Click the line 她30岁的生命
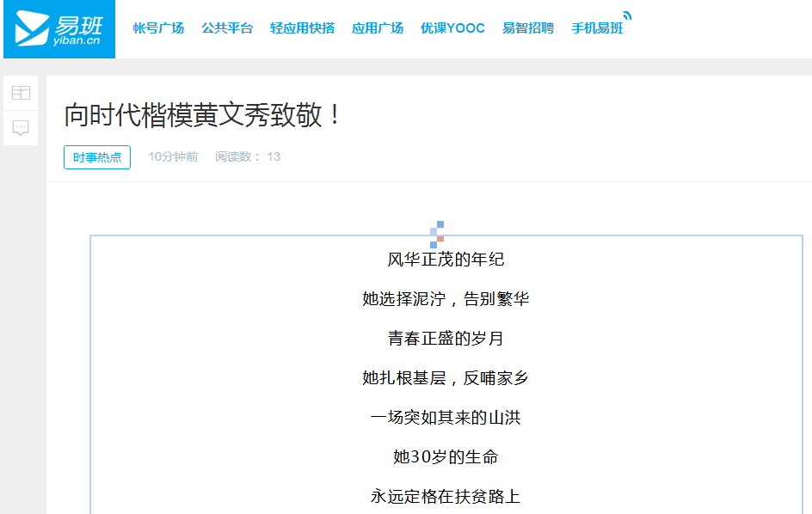812x514 pixels. 446,457
